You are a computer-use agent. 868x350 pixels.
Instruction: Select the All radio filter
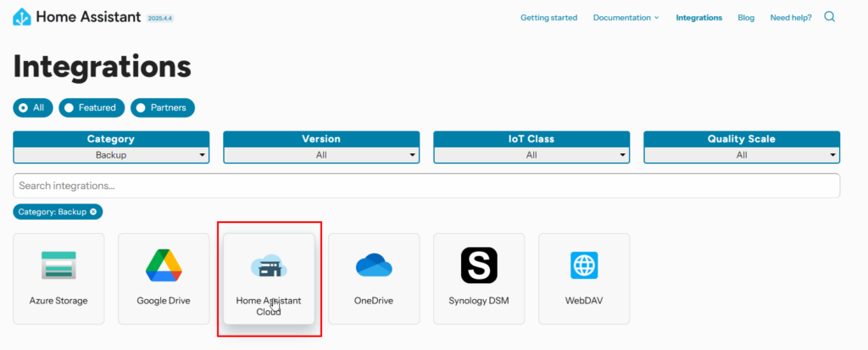(33, 108)
